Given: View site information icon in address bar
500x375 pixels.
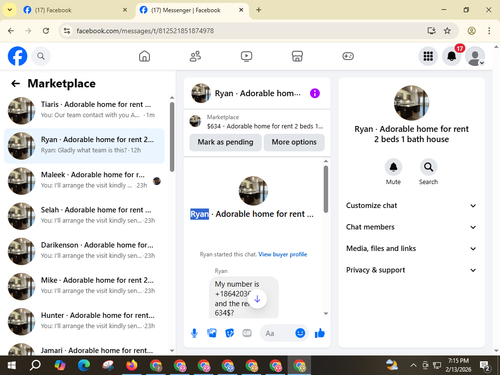Looking at the screenshot, I should (x=67, y=31).
